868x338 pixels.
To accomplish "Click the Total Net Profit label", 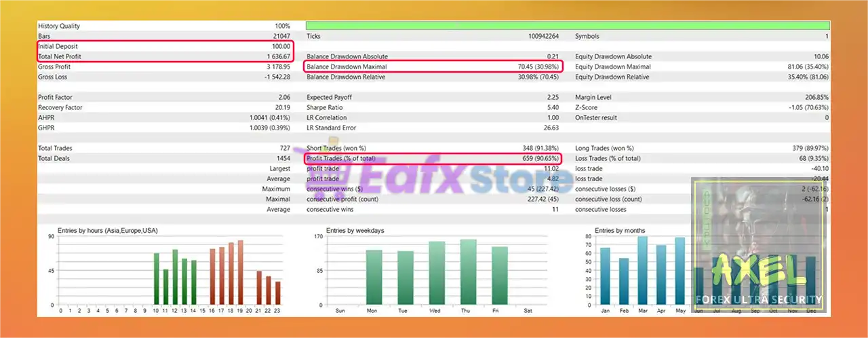I will 60,56.
